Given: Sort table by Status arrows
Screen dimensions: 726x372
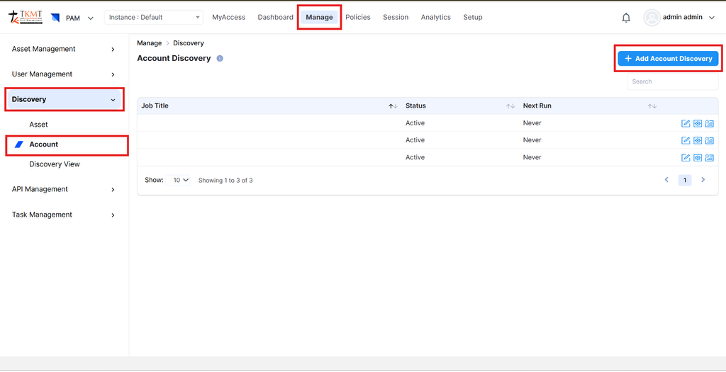Looking at the screenshot, I should (510, 106).
